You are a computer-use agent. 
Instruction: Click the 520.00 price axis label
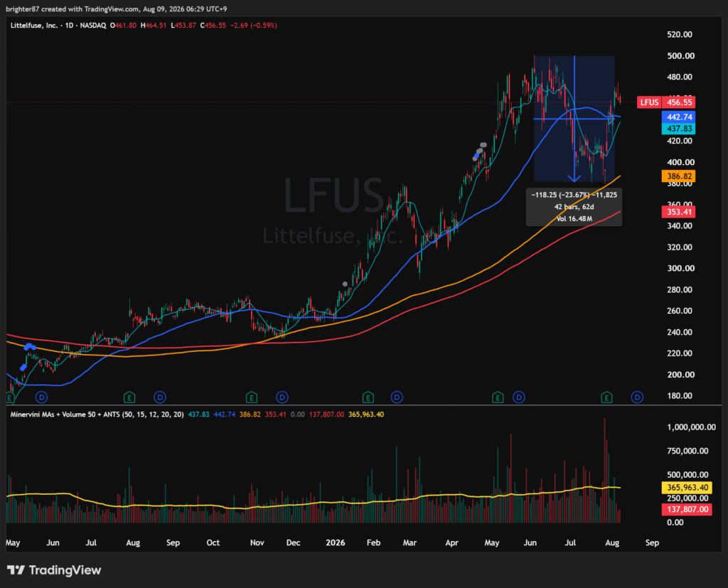pos(680,34)
